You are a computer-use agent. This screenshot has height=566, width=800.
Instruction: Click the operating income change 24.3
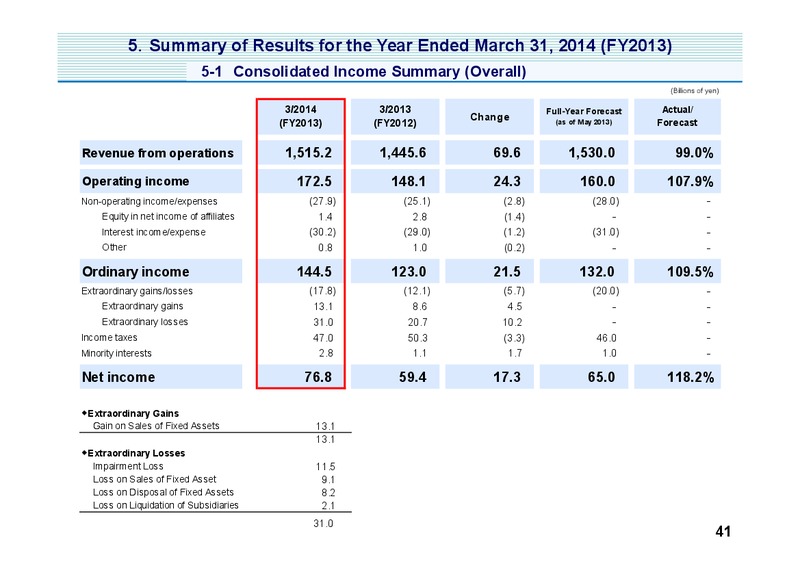tap(507, 181)
